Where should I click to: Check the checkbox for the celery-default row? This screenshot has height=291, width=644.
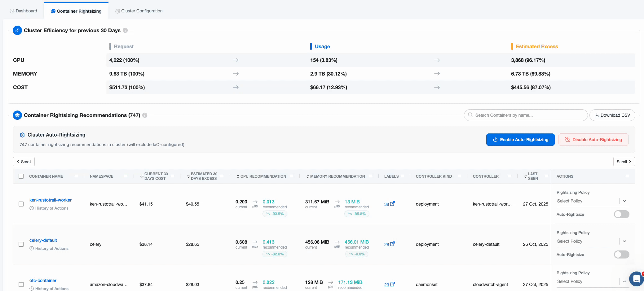point(21,244)
